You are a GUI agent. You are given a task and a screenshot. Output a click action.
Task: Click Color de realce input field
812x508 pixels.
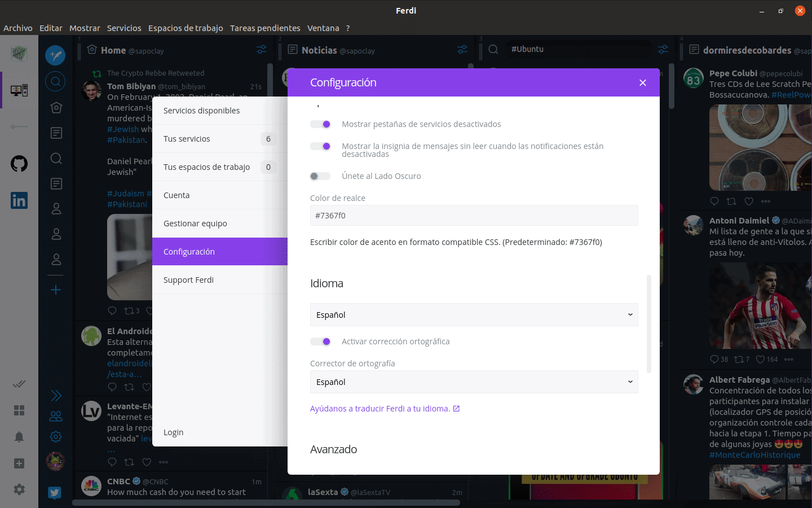point(474,216)
